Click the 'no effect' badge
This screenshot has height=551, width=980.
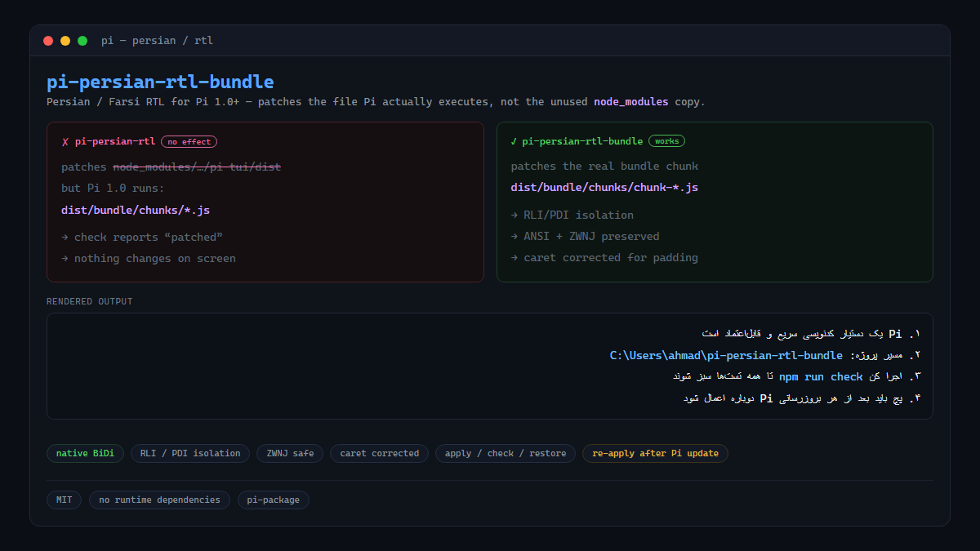pos(189,141)
